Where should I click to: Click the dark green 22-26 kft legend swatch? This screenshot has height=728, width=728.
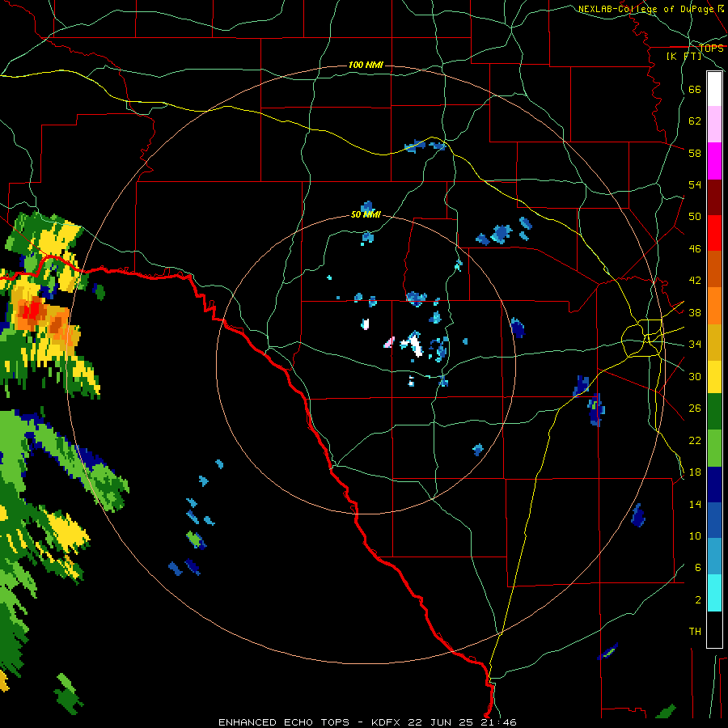(714, 412)
